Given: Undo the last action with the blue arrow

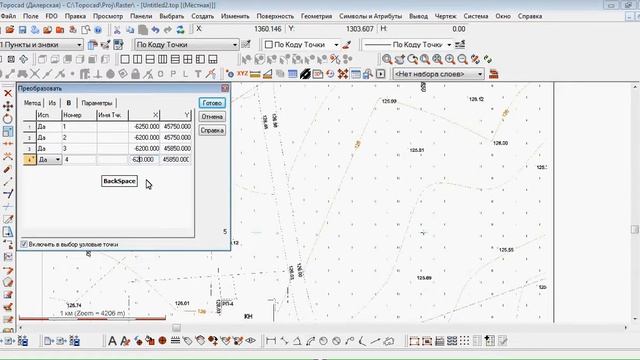Looking at the screenshot, I should tap(155, 30).
